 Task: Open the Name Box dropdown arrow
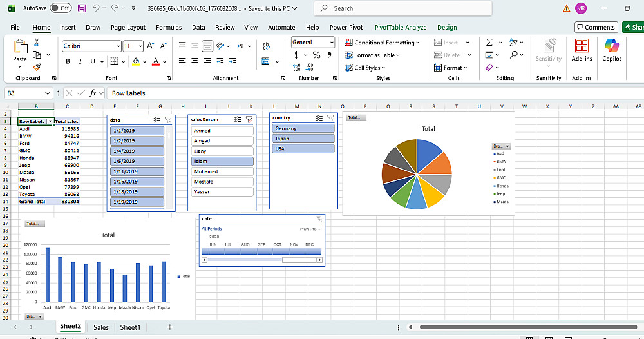point(48,93)
